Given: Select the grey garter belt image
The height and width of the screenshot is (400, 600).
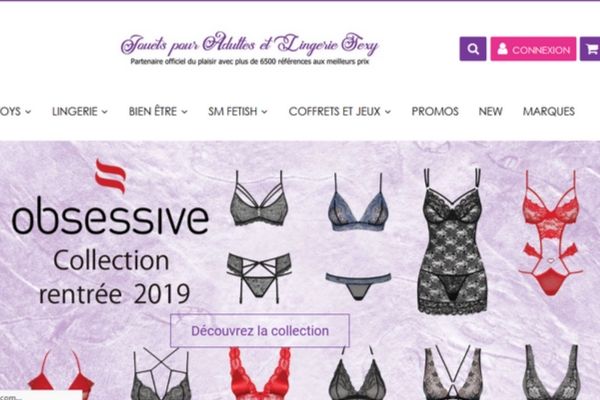Looking at the screenshot, I should 259,278.
